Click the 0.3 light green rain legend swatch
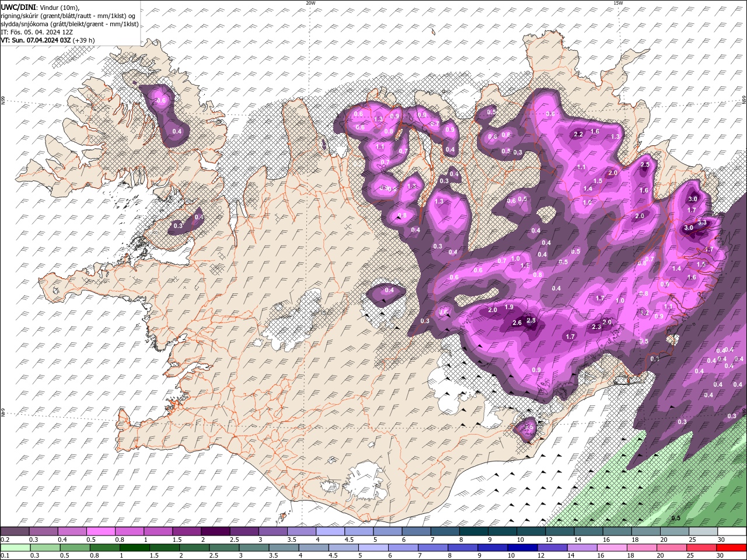The image size is (747, 560). (x=44, y=548)
